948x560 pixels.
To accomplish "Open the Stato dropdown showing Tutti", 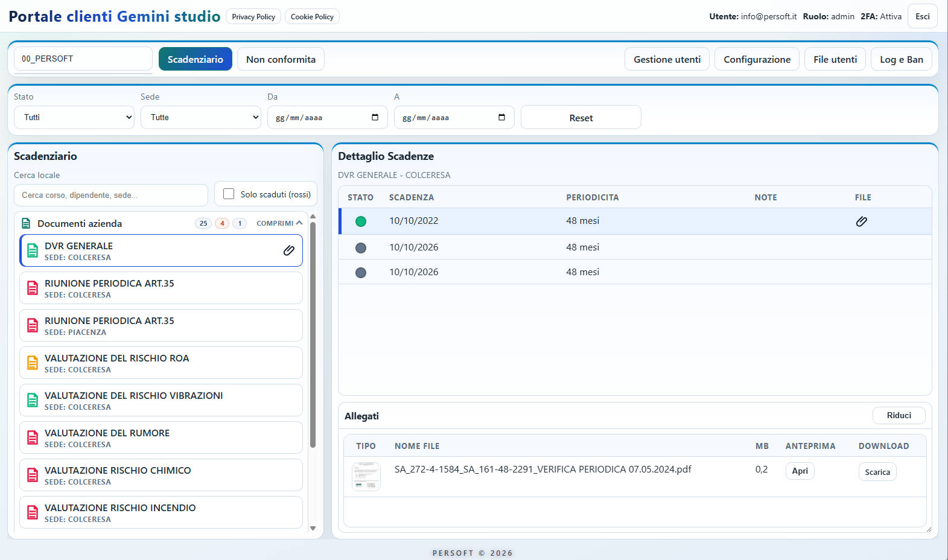I will [74, 118].
